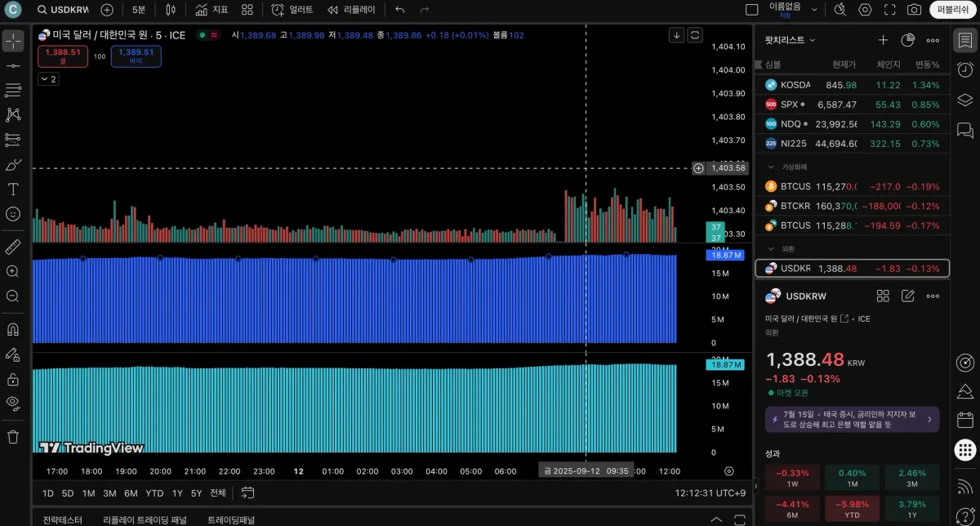Screen dimensions: 980x526
Task: Open the 태국 증시 news headline banner
Action: (x=853, y=419)
